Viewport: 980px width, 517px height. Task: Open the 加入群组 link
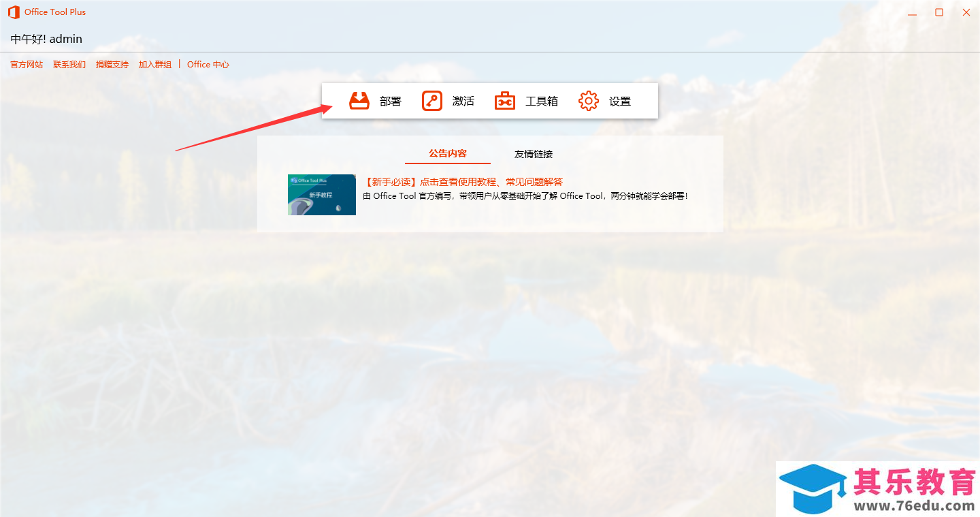pyautogui.click(x=155, y=65)
